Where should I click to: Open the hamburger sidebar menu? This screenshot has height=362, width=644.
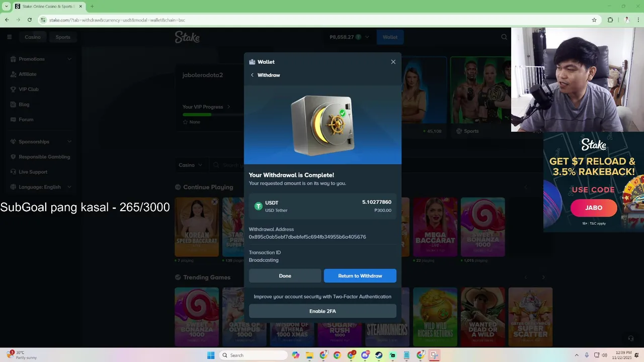[x=9, y=37]
